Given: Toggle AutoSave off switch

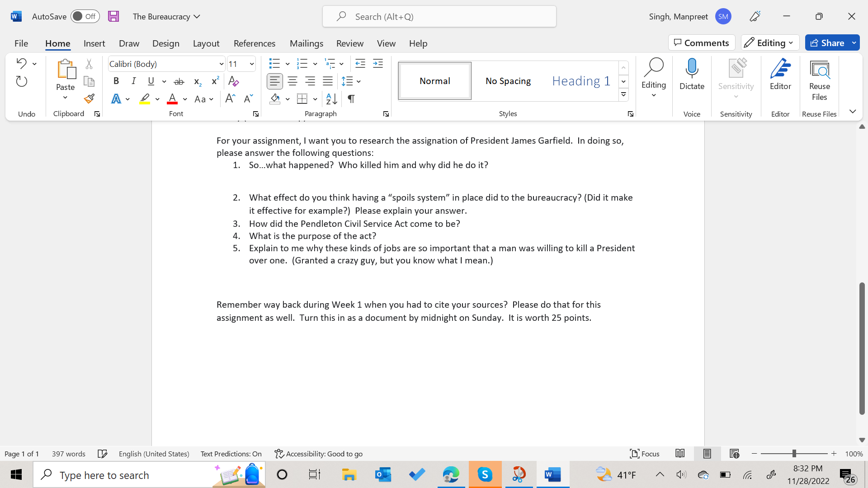Looking at the screenshot, I should [85, 16].
